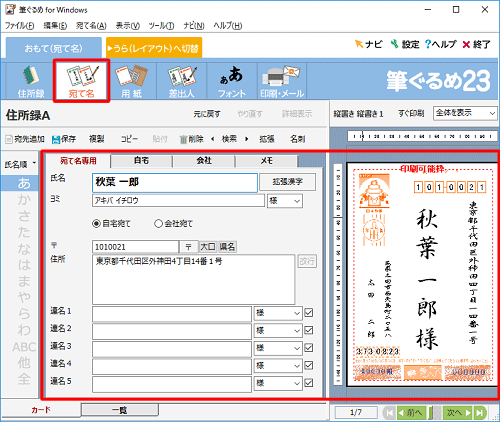
Task: Open the ?ヘルプ help button
Action: pyautogui.click(x=440, y=44)
